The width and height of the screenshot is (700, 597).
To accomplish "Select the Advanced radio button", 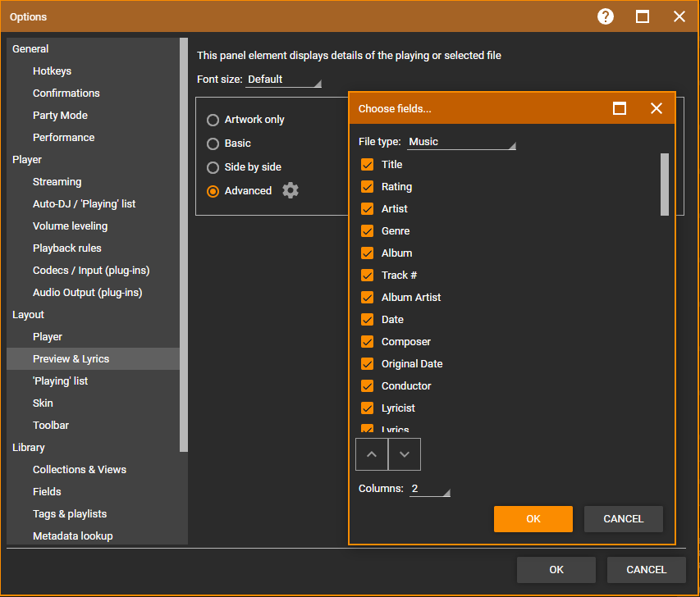I will pos(213,191).
